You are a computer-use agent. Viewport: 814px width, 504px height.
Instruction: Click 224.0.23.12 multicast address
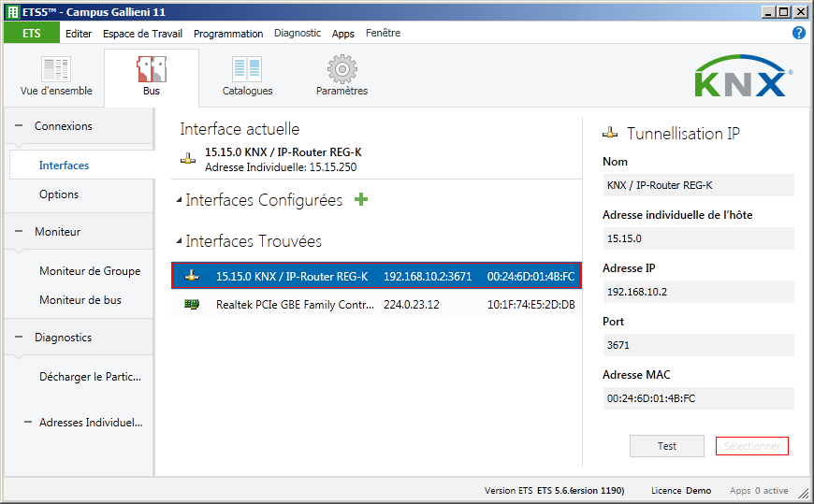click(x=411, y=305)
